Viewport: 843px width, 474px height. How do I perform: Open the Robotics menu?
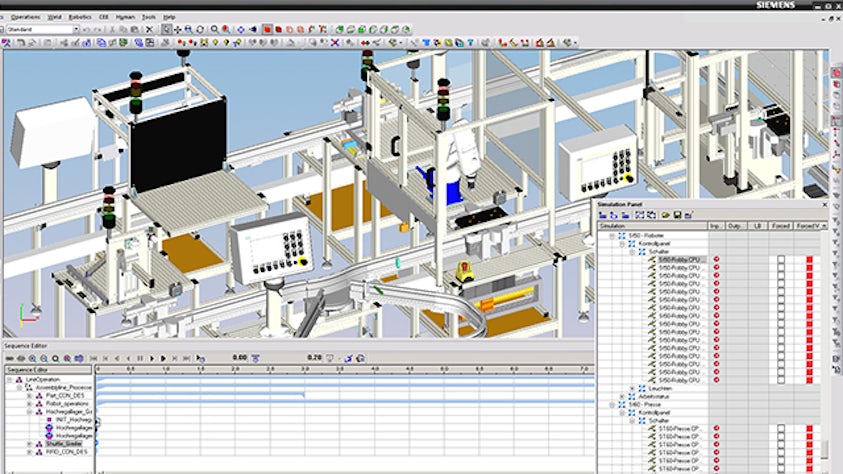tap(80, 17)
